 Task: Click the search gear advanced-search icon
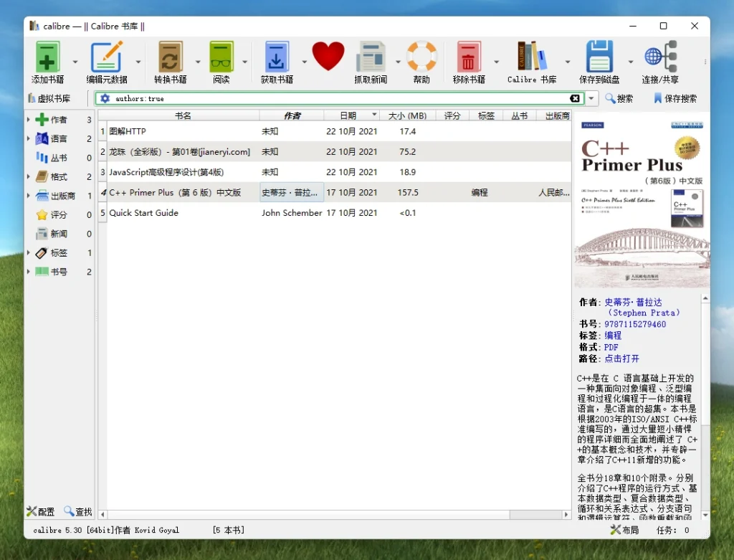(x=105, y=98)
